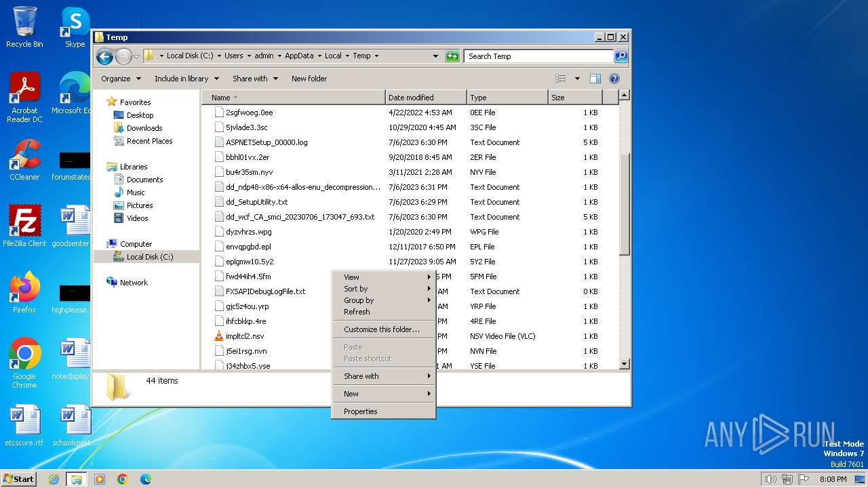Click the Explorer Forward arrow button

[123, 56]
